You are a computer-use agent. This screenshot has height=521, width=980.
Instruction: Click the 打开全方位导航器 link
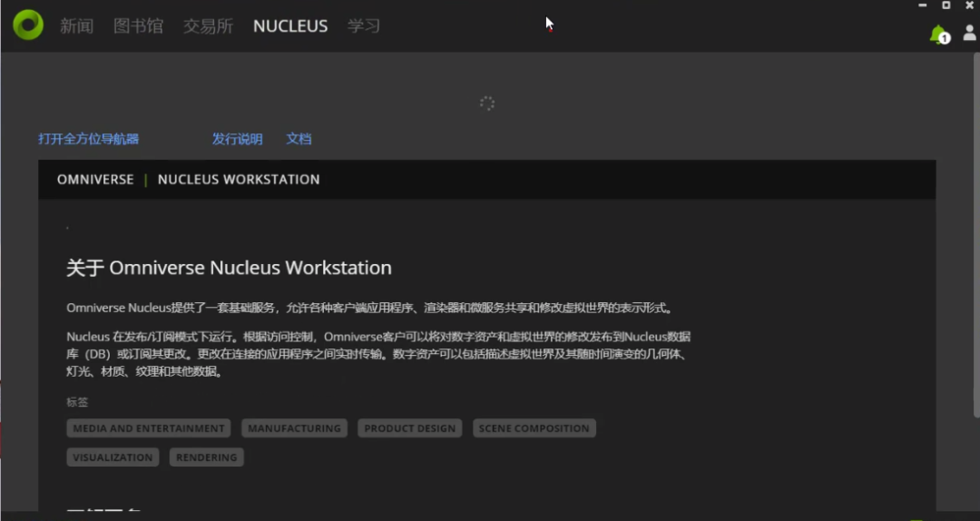pos(89,139)
